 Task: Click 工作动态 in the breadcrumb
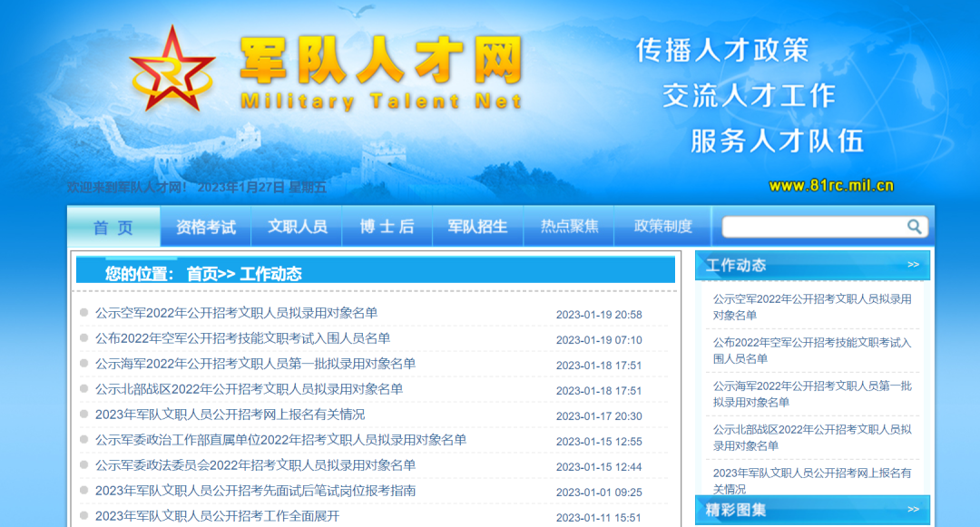click(270, 274)
